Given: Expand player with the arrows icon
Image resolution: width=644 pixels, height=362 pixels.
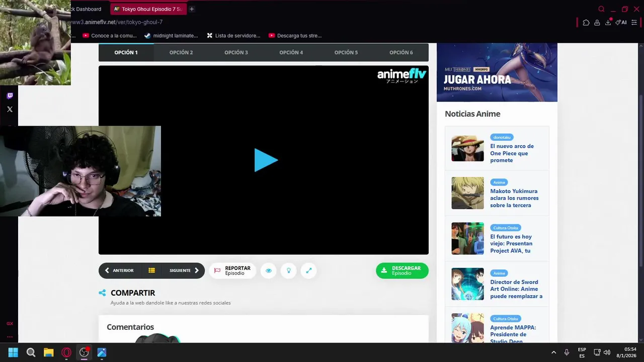Looking at the screenshot, I should (x=309, y=270).
